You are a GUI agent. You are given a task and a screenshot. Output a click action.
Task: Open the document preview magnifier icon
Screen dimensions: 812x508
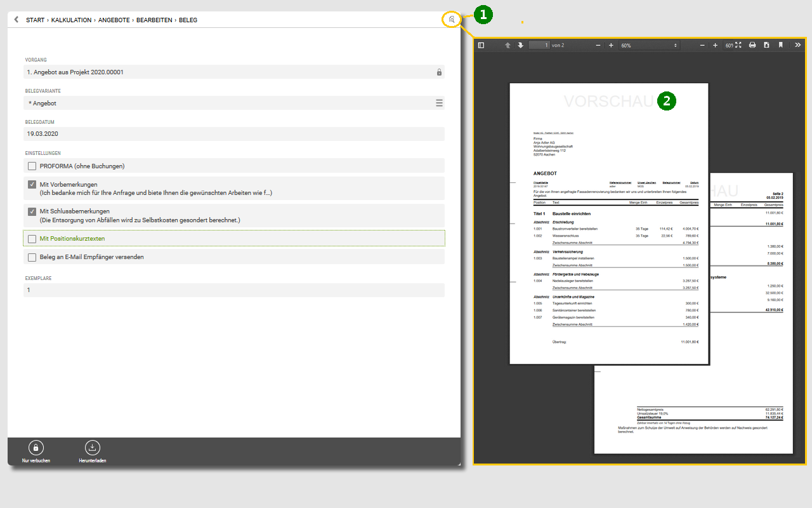click(x=451, y=20)
